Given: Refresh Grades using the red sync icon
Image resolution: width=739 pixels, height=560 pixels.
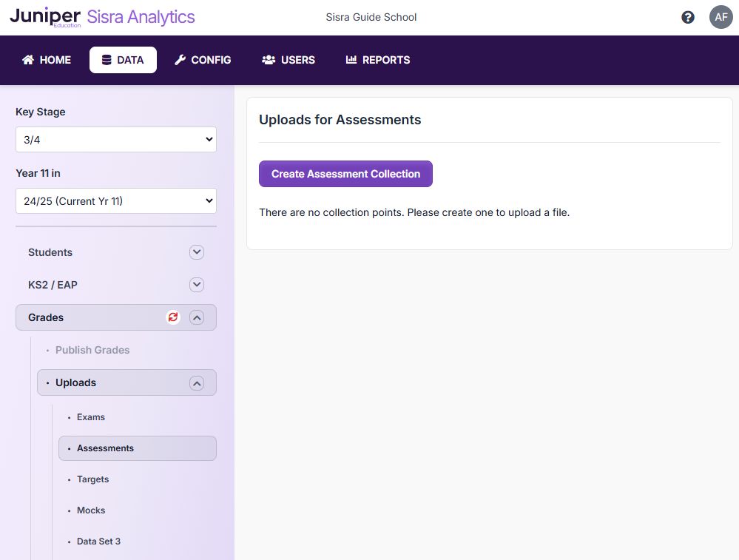Looking at the screenshot, I should (172, 317).
